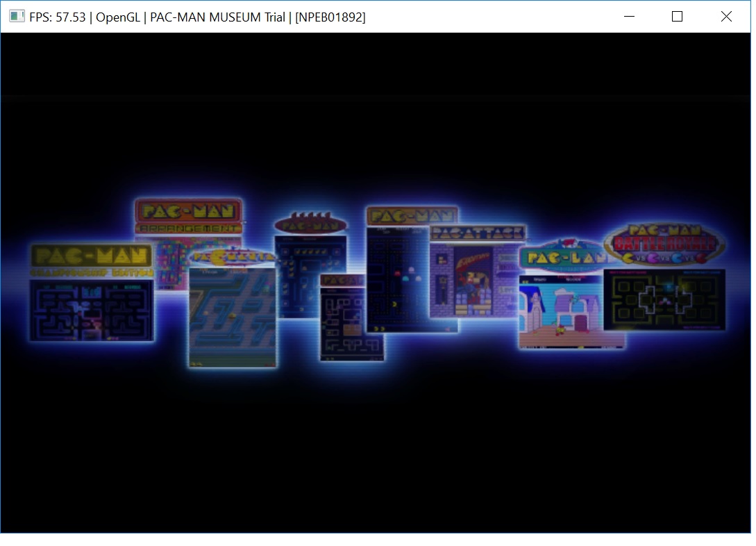Open the Championship Edition maze screenshot

(92, 311)
